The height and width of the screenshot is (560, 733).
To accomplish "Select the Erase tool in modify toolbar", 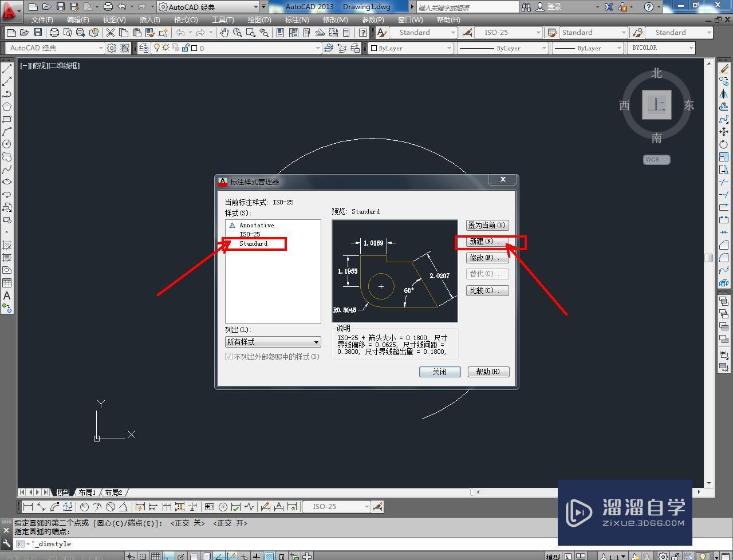I will point(724,69).
